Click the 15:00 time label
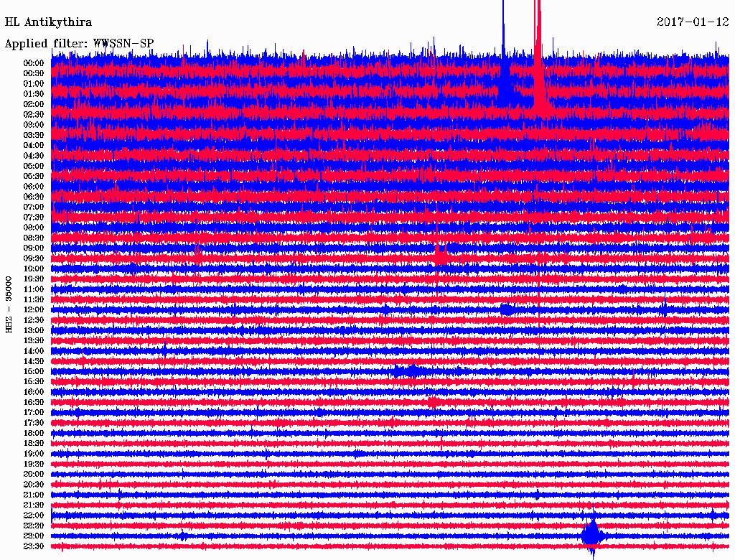Viewport: 735px width, 560px height. pos(34,371)
